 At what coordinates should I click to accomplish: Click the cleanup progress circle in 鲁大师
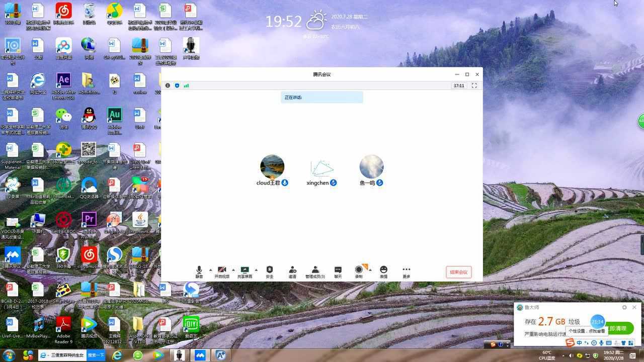click(597, 322)
